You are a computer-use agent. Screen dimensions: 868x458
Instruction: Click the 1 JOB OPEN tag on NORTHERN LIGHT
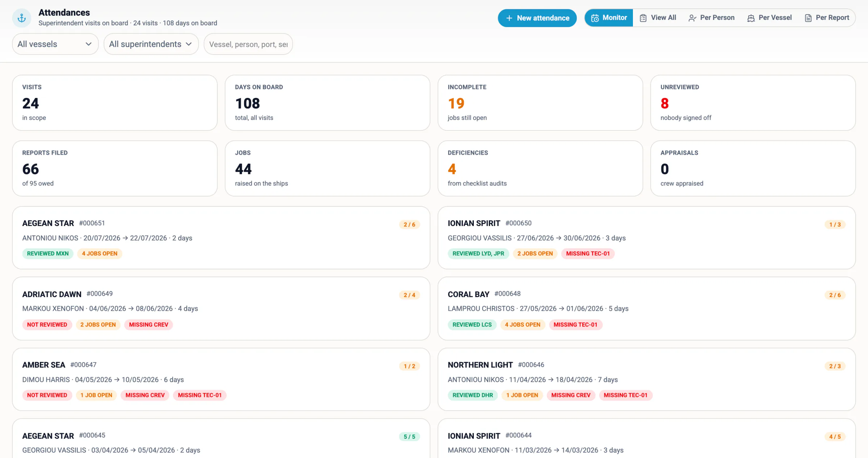pos(522,395)
